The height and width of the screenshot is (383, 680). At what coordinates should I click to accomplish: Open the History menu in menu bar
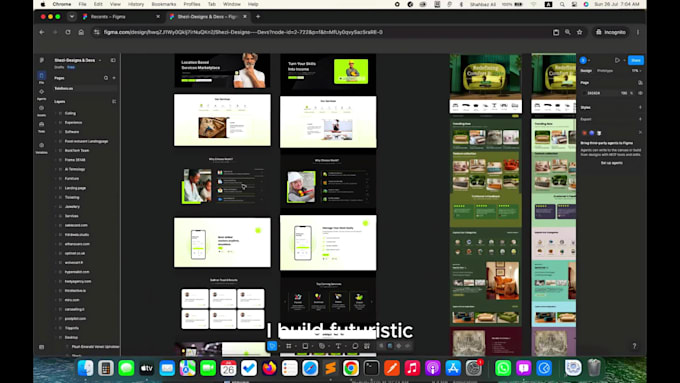(136, 4)
